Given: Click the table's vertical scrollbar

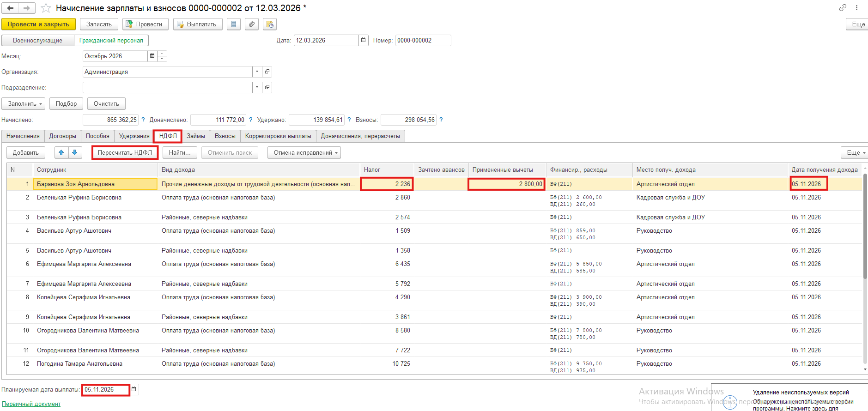Looking at the screenshot, I should pyautogui.click(x=865, y=226).
